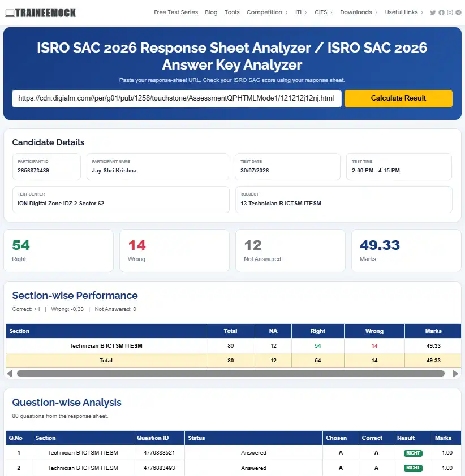Image resolution: width=465 pixels, height=476 pixels.
Task: Click the RIGHT badge in question 2 row
Action: tap(413, 468)
